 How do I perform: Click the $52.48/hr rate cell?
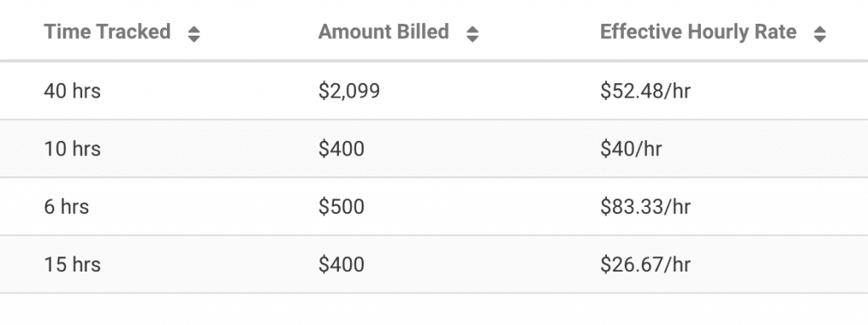coord(645,91)
